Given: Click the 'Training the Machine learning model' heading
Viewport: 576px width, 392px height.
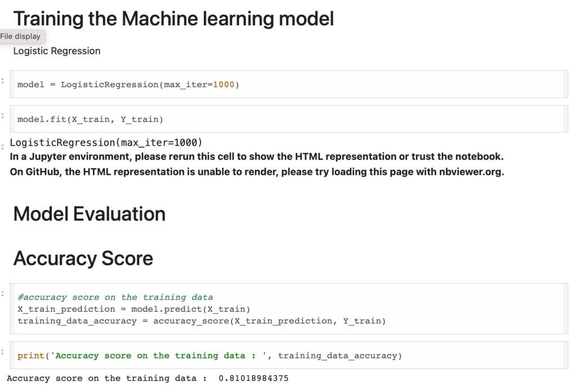Looking at the screenshot, I should click(173, 19).
